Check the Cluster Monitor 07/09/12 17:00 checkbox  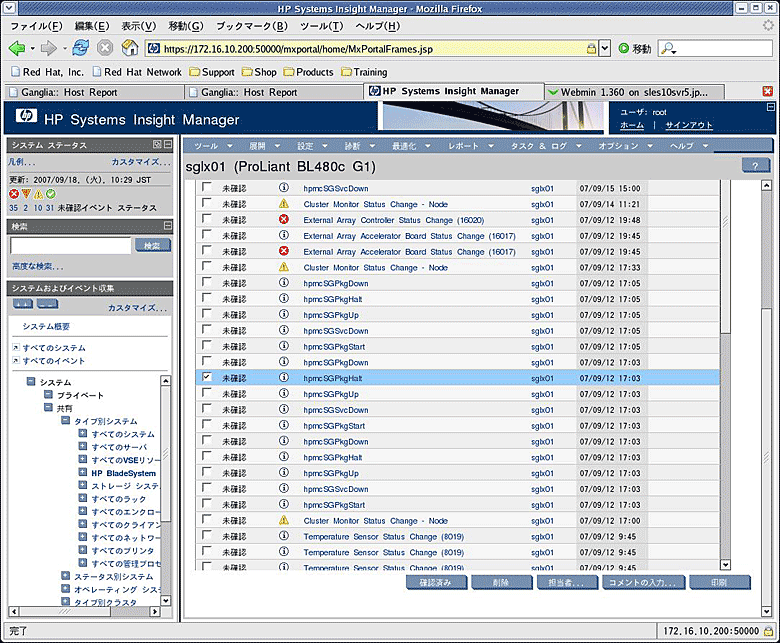[206, 520]
